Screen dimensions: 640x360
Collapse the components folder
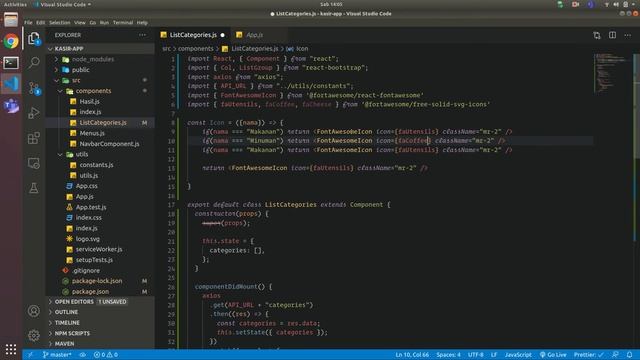(60, 91)
